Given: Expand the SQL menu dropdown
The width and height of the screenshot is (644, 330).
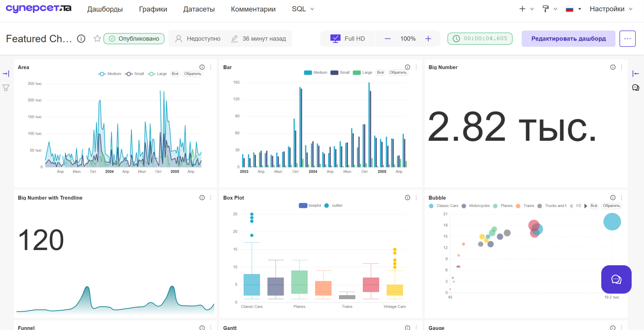Looking at the screenshot, I should 303,9.
